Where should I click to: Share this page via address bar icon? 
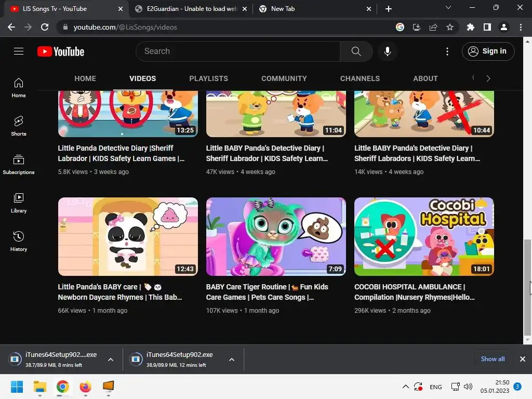433,27
